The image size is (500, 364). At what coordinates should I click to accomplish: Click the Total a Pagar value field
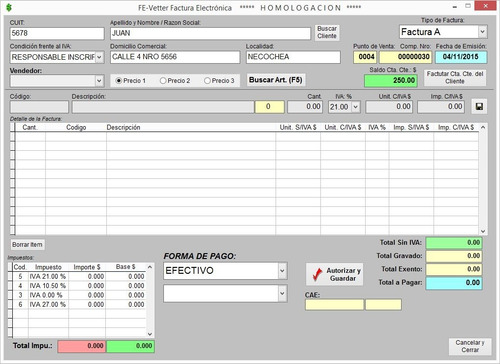454,283
